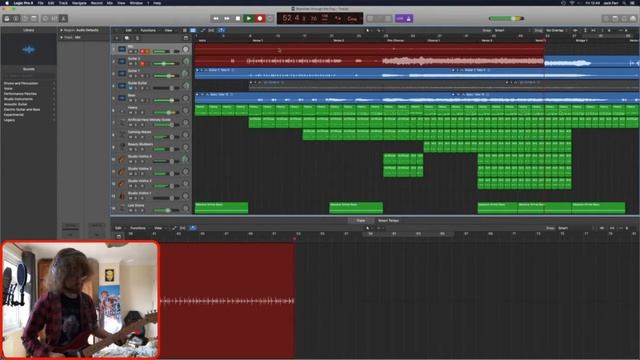Open the Navigate menu
The height and width of the screenshot is (360, 640).
pyautogui.click(x=79, y=3)
